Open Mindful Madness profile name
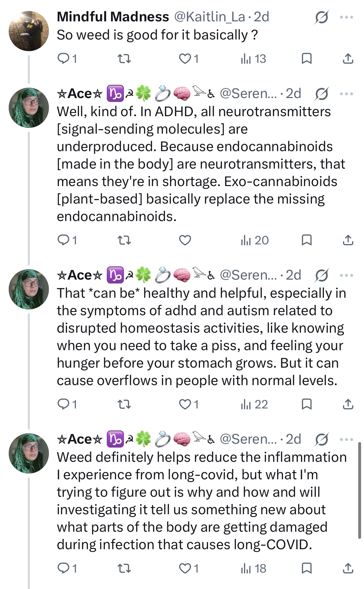Viewport: 364px width, 589px height. (113, 17)
